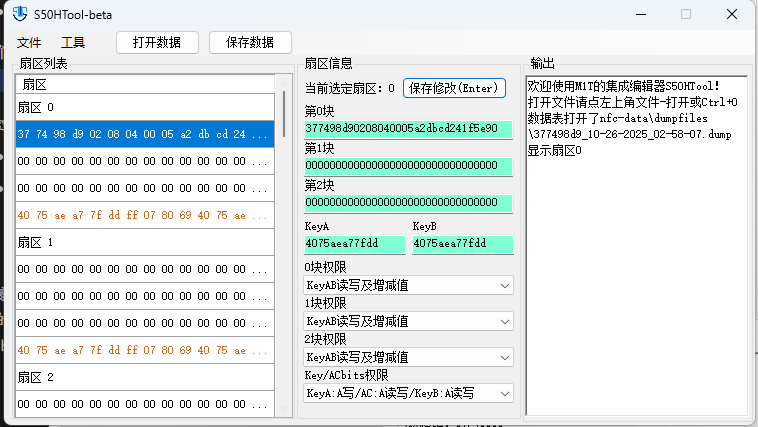Select highlighted block row starting 37 74 98

(x=143, y=134)
